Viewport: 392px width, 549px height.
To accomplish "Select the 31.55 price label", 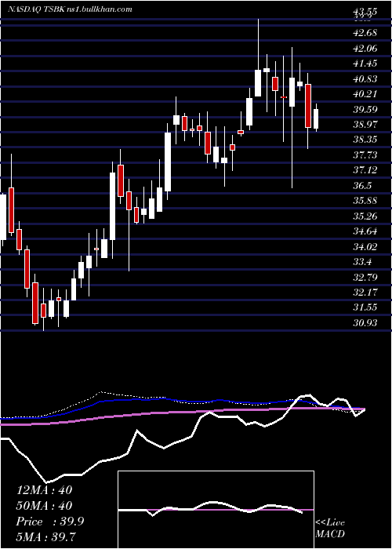I will [365, 307].
